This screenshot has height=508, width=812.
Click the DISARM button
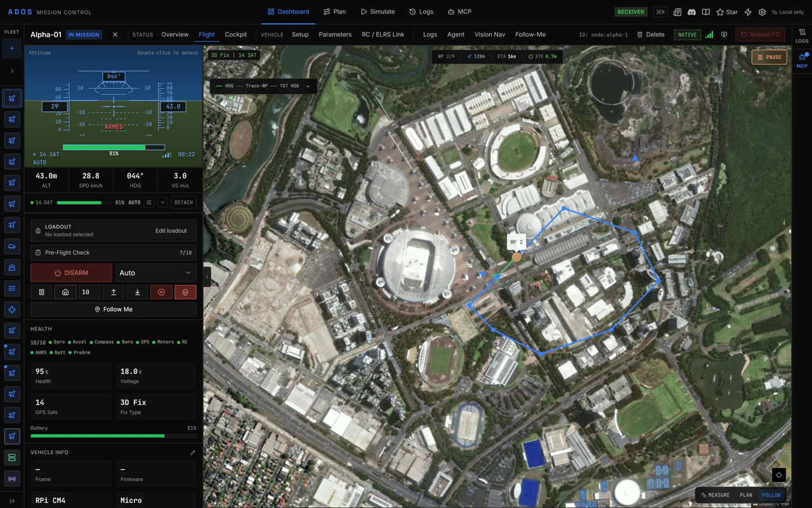pos(71,273)
